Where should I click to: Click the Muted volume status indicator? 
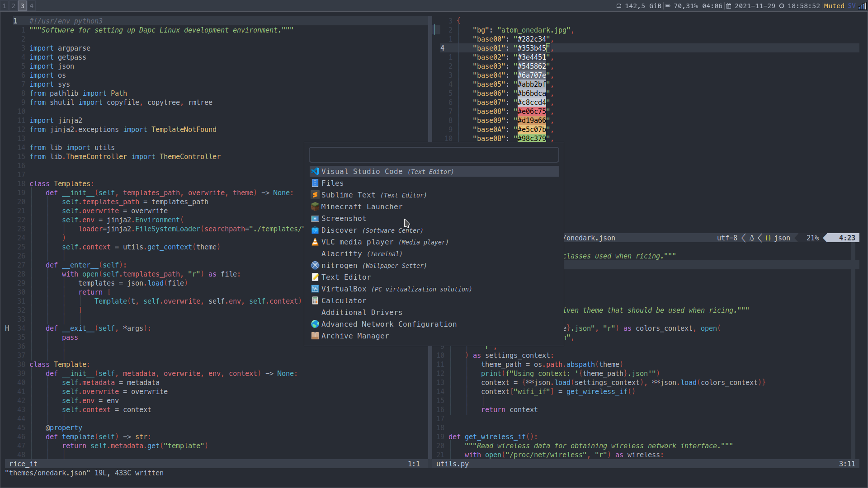834,6
